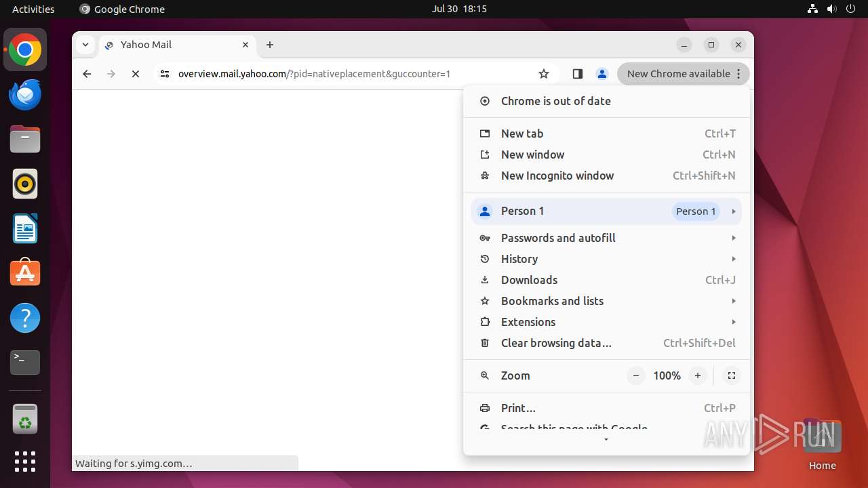Bookmark this tab with star icon

tap(544, 74)
